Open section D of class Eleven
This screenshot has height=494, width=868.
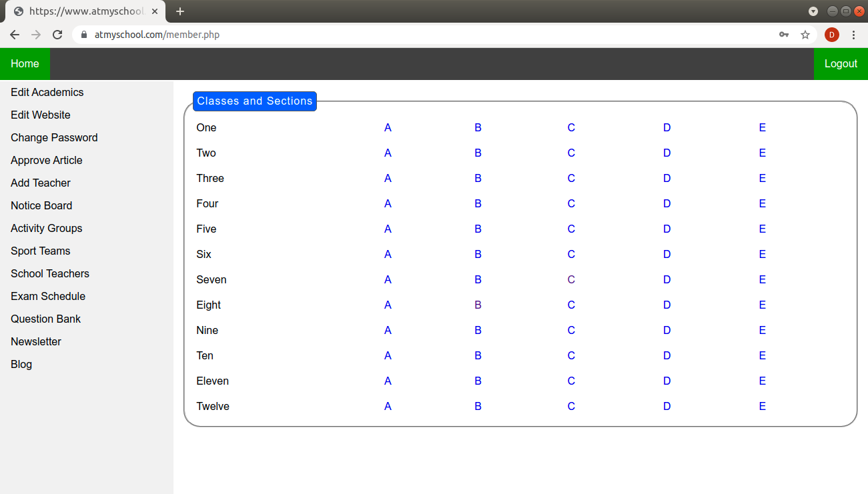point(667,381)
